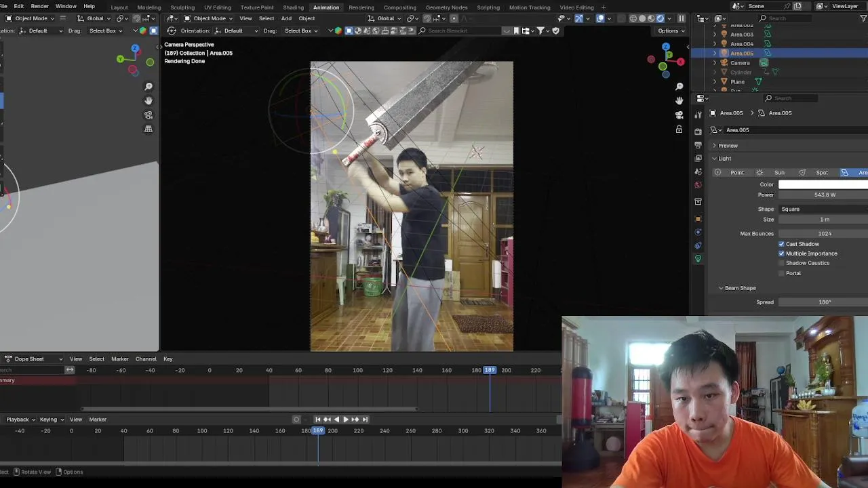
Task: Select rendered viewport shading mode
Action: 660,18
